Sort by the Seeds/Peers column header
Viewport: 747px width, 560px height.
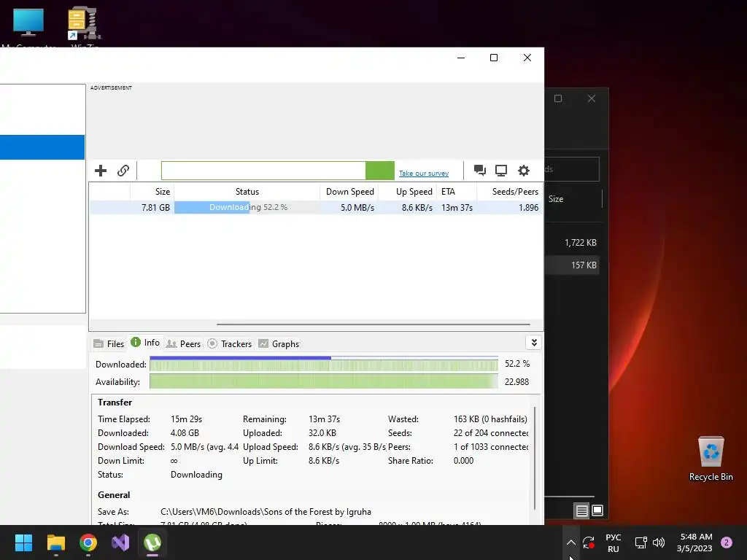point(509,192)
